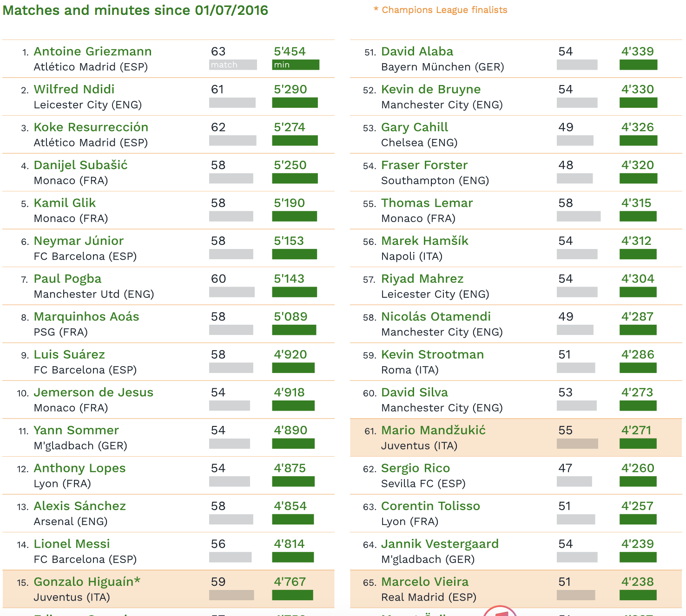Click the minutes value 4'271
This screenshot has height=616, width=686.
[x=636, y=430]
